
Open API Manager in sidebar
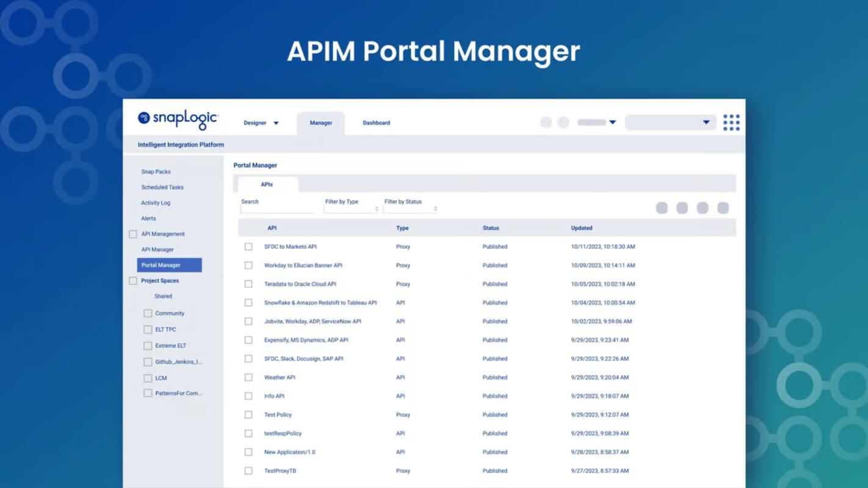157,249
